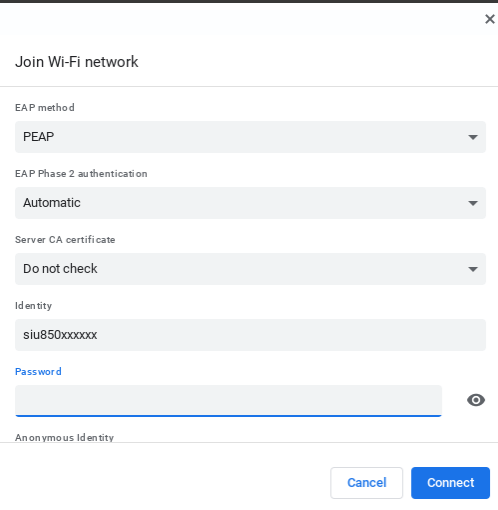498x510 pixels.
Task: Close the Join Wi-Fi network dialog
Action: [x=490, y=19]
